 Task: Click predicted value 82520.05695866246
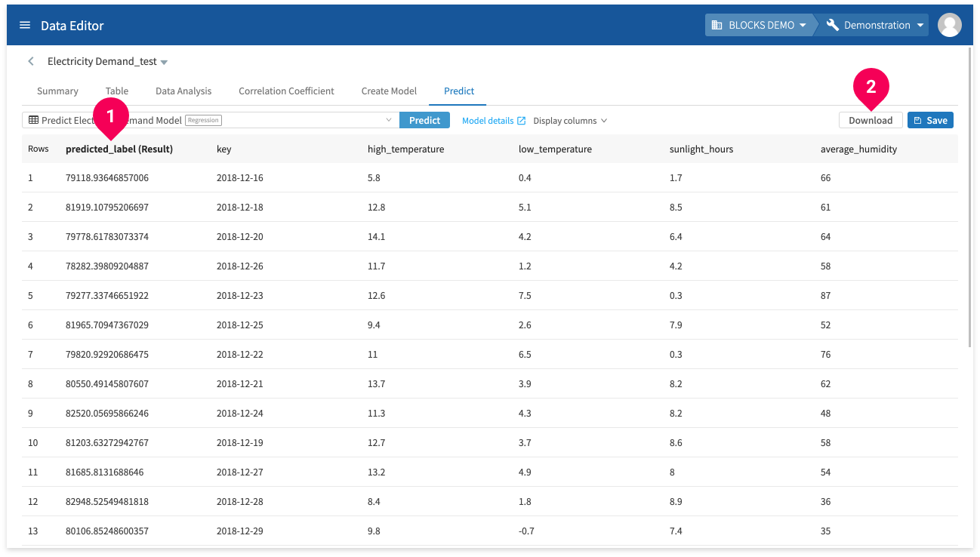[x=107, y=414]
